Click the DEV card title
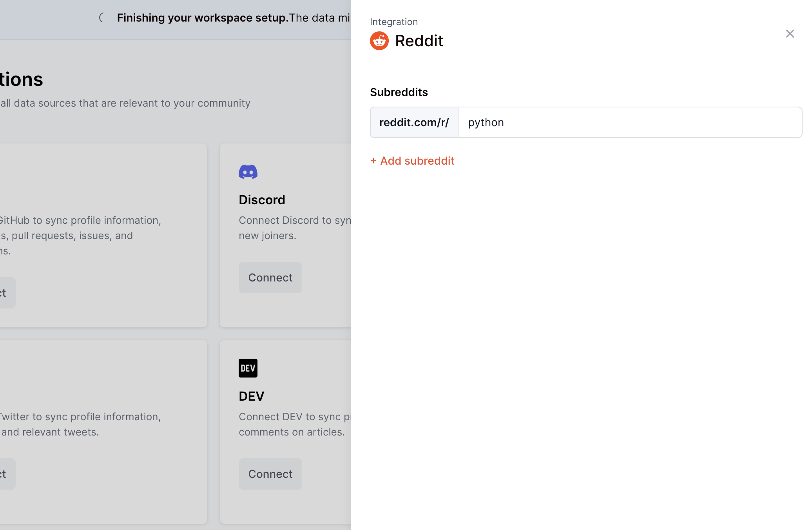The image size is (812, 530). click(x=252, y=396)
